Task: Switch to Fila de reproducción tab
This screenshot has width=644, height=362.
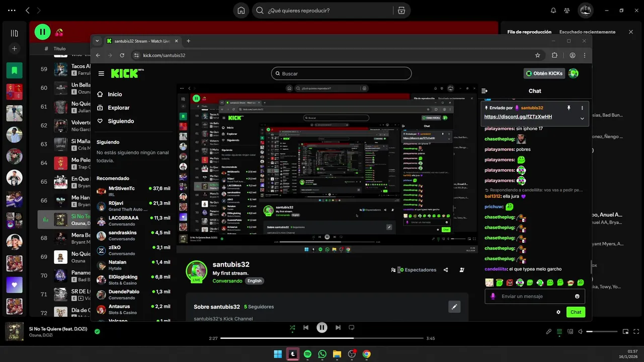Action: tap(529, 32)
